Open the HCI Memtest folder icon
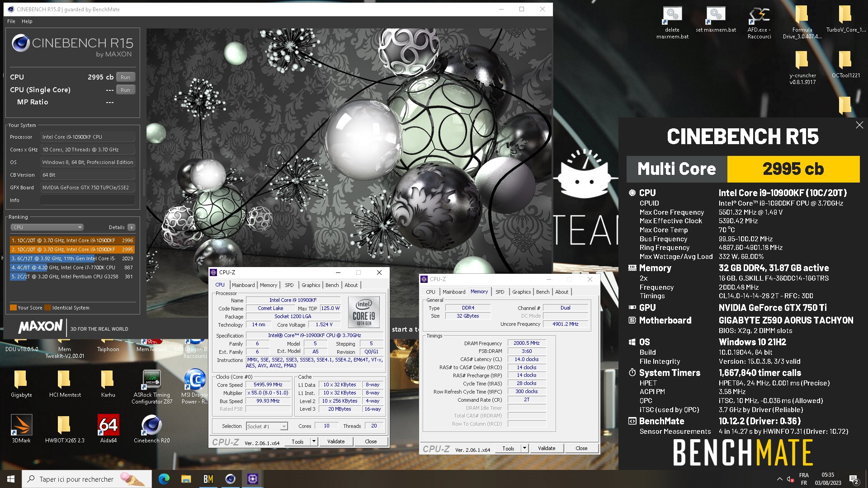The height and width of the screenshot is (488, 868). (x=65, y=384)
